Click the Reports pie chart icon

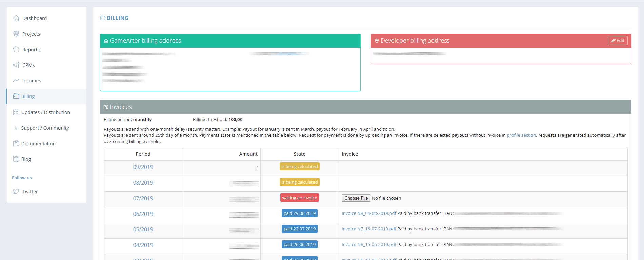click(16, 49)
